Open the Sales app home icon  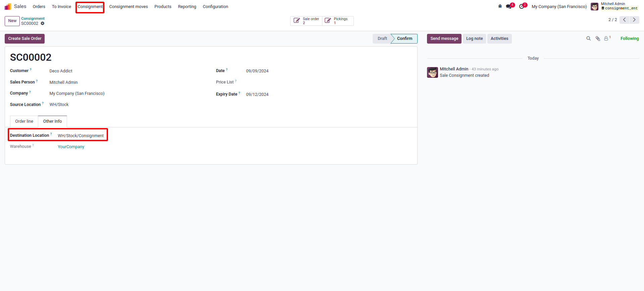tap(8, 7)
